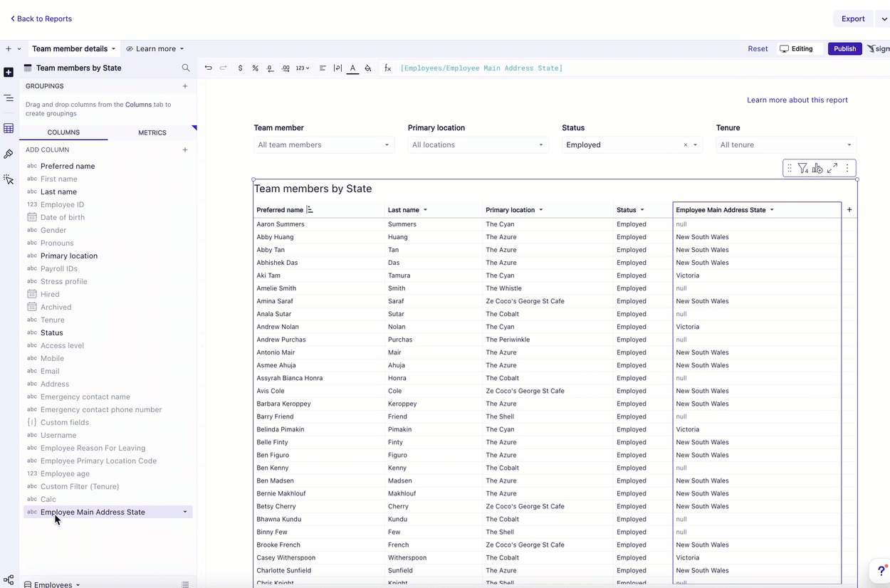The width and height of the screenshot is (890, 588).
Task: Toggle sort on Preferred name header
Action: pyautogui.click(x=310, y=210)
